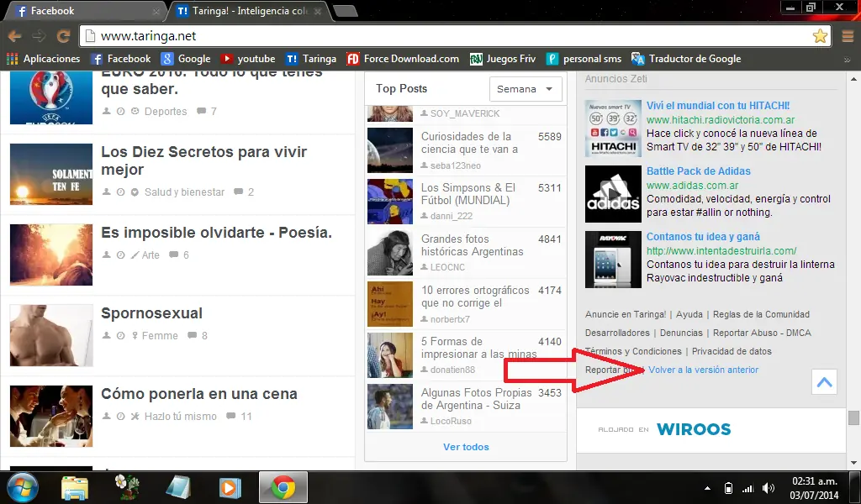Screen dimensions: 861x504
Task: Click the browser forward arrow
Action: tap(39, 37)
